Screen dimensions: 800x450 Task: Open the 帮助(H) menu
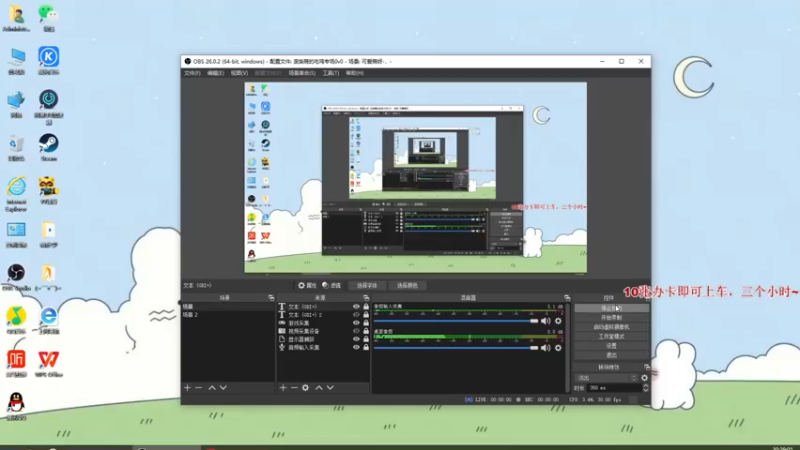(x=355, y=73)
